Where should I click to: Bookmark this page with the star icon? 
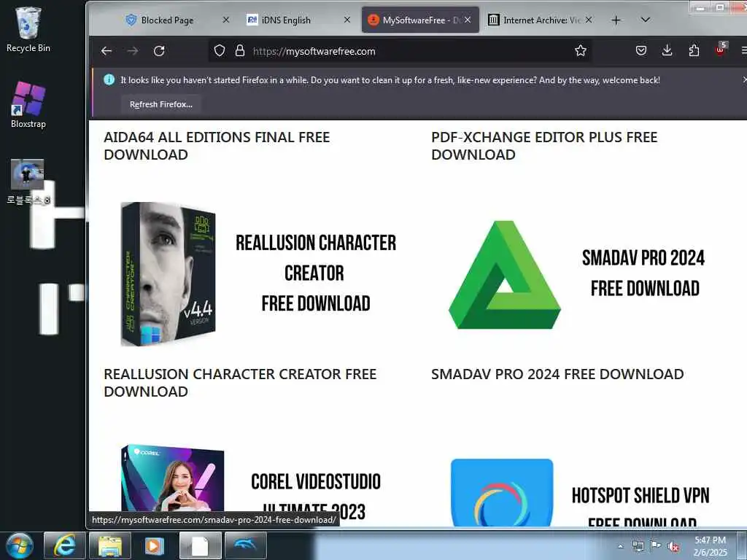point(580,51)
